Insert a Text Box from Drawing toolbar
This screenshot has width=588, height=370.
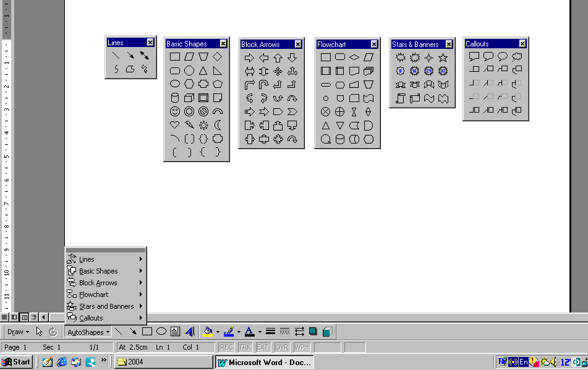pos(175,332)
